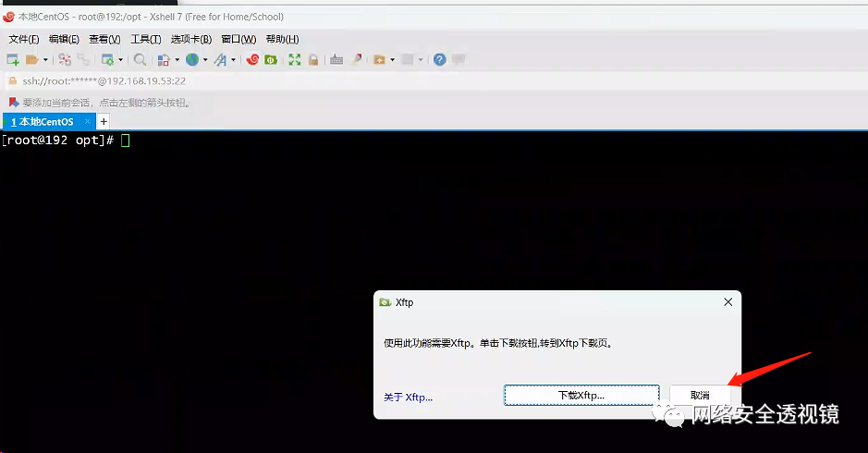Open the 文件(F) menu
The height and width of the screenshot is (453, 868).
pyautogui.click(x=24, y=40)
